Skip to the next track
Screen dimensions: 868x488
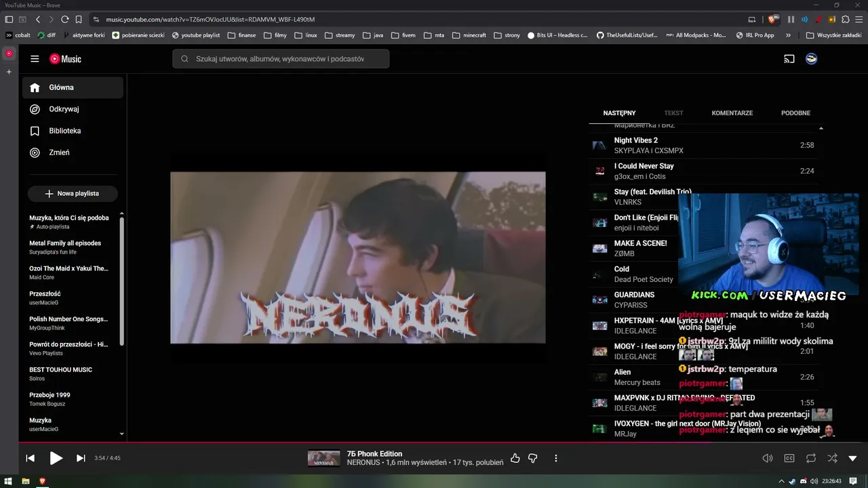(x=81, y=458)
